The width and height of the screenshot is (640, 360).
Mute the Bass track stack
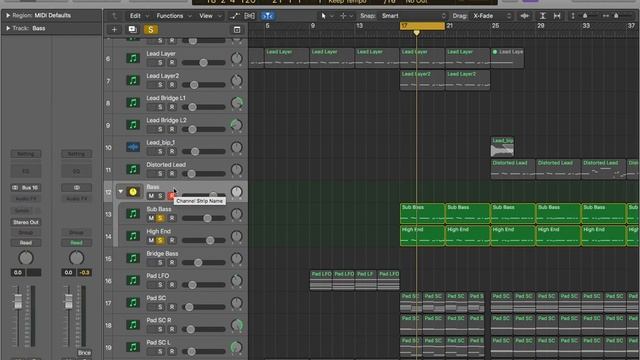click(151, 196)
